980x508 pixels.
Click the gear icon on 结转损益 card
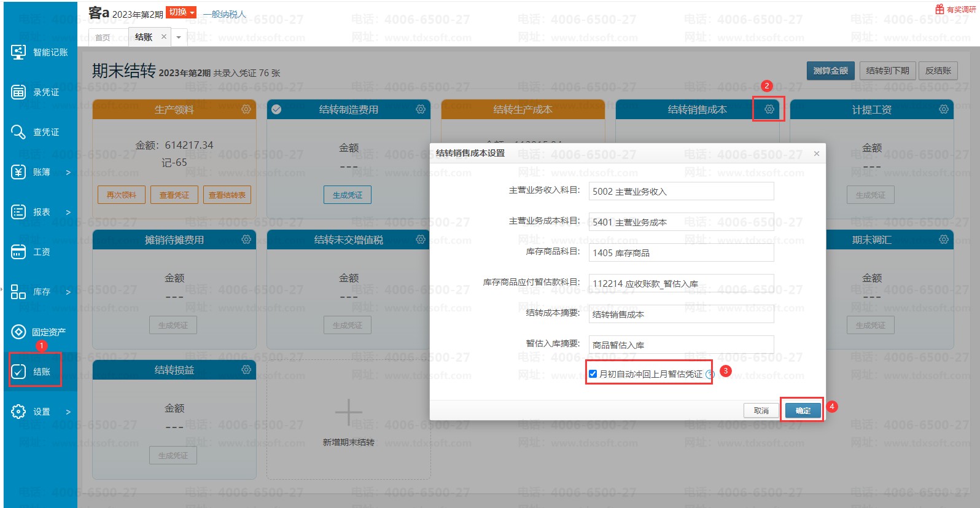[246, 370]
